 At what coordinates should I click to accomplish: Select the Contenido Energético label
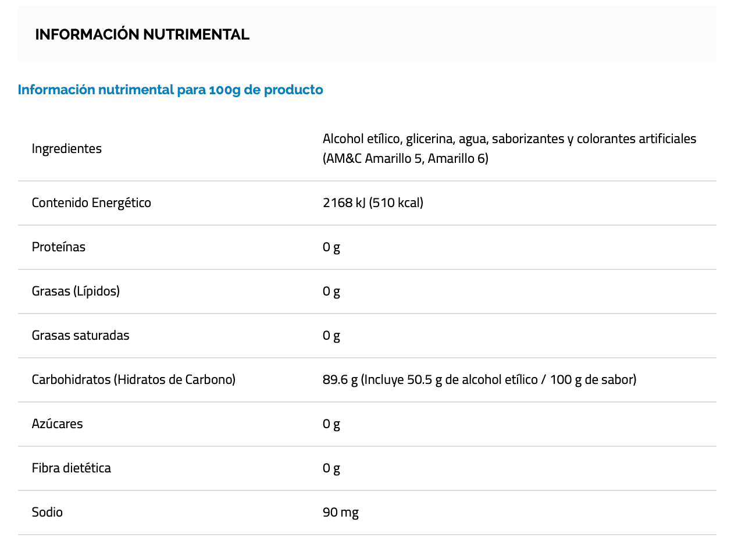(x=91, y=203)
